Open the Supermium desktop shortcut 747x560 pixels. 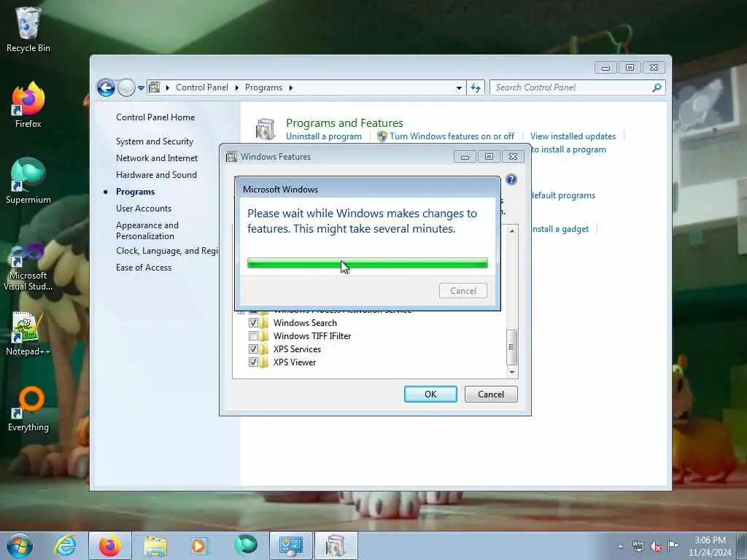coord(28,181)
